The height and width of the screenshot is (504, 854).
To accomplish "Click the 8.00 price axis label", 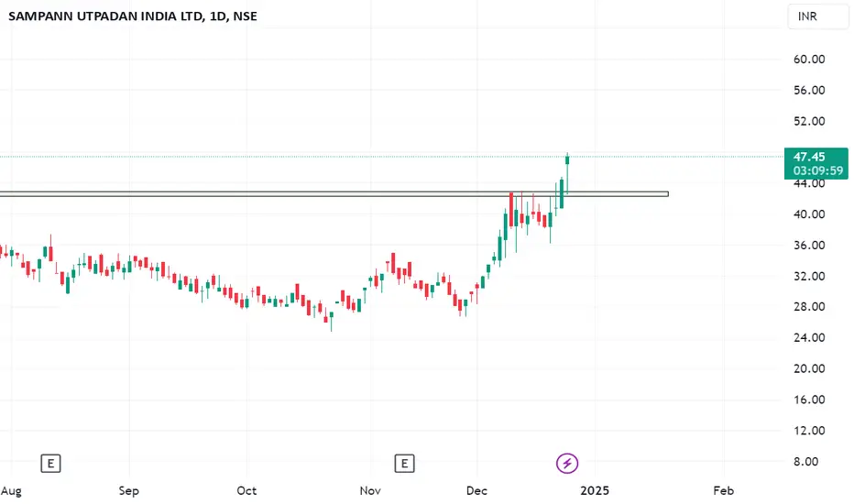I will point(806,462).
